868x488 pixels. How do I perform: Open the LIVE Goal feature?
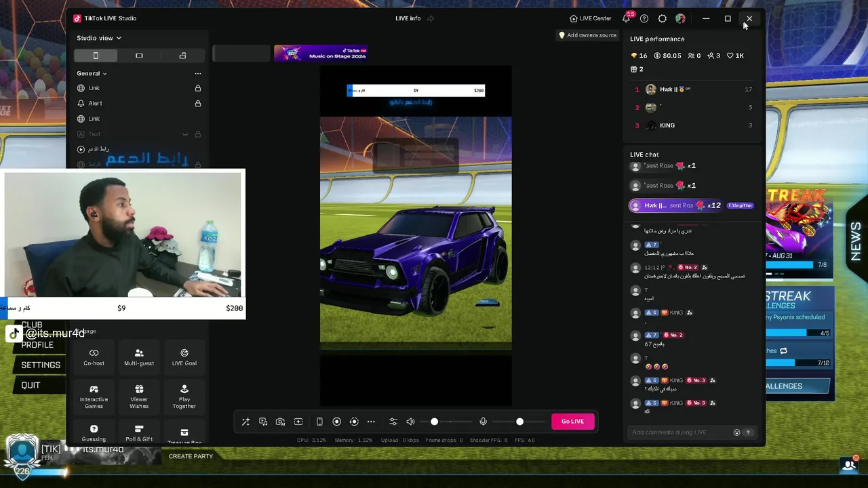[184, 357]
